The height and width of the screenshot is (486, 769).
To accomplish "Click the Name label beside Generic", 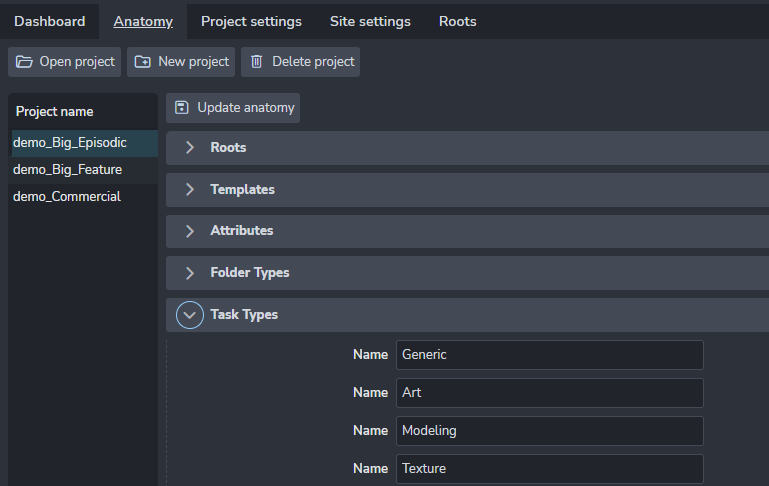I will pyautogui.click(x=370, y=355).
